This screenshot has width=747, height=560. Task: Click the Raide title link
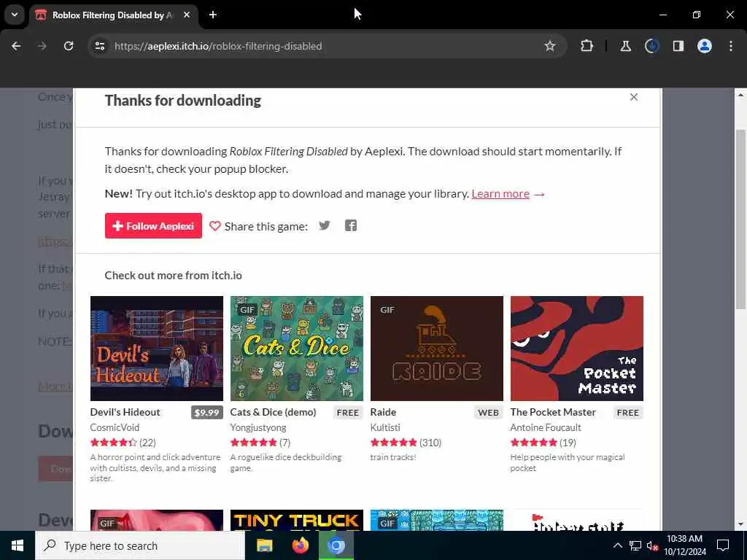(383, 412)
